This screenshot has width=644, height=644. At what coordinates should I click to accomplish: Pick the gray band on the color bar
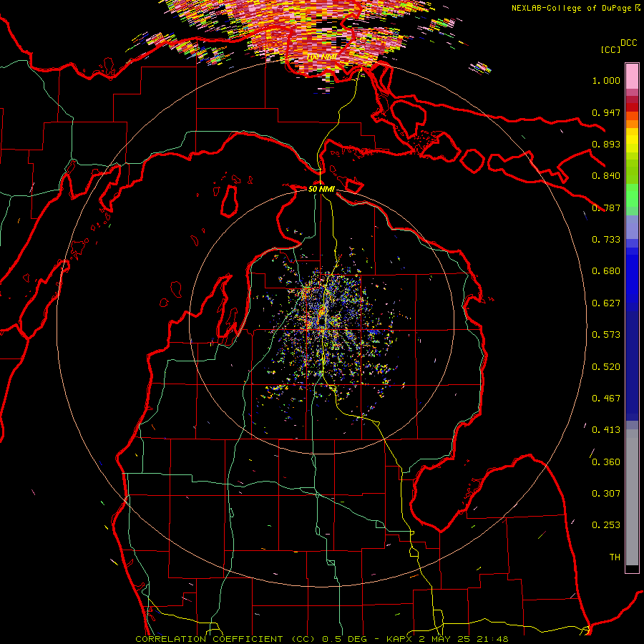632,497
